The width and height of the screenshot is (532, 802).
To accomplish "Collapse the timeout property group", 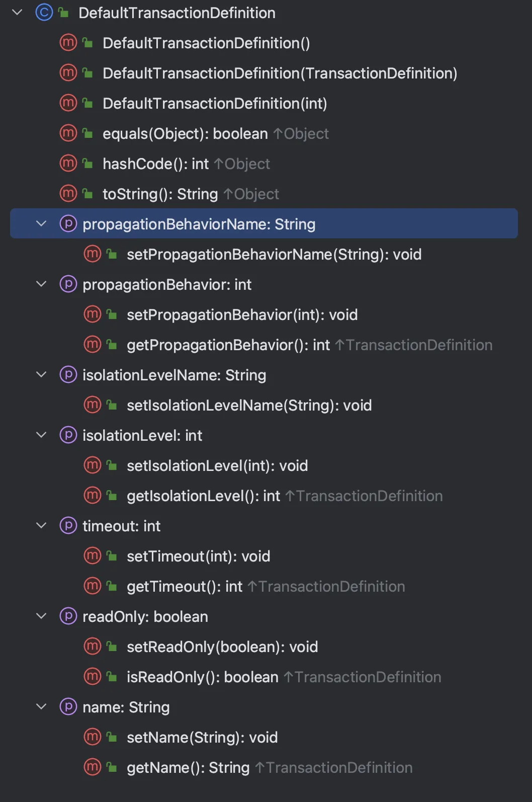I will click(x=42, y=526).
